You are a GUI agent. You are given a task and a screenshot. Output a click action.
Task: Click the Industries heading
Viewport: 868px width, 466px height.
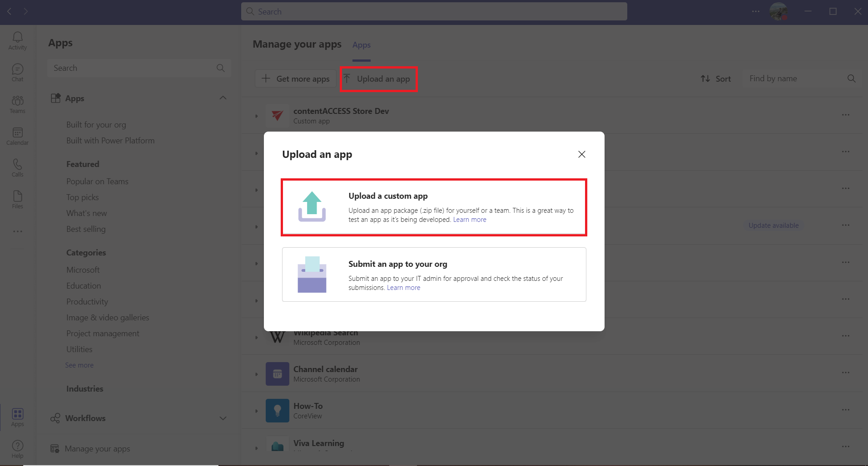(85, 389)
